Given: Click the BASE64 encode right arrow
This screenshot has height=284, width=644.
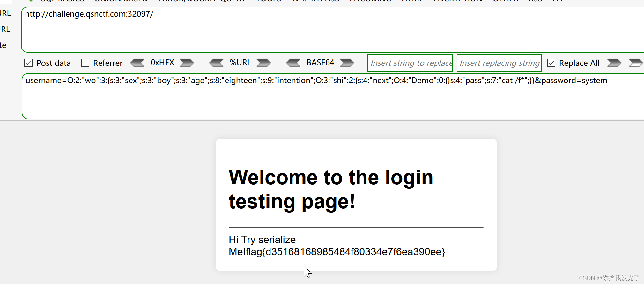Looking at the screenshot, I should click(347, 63).
